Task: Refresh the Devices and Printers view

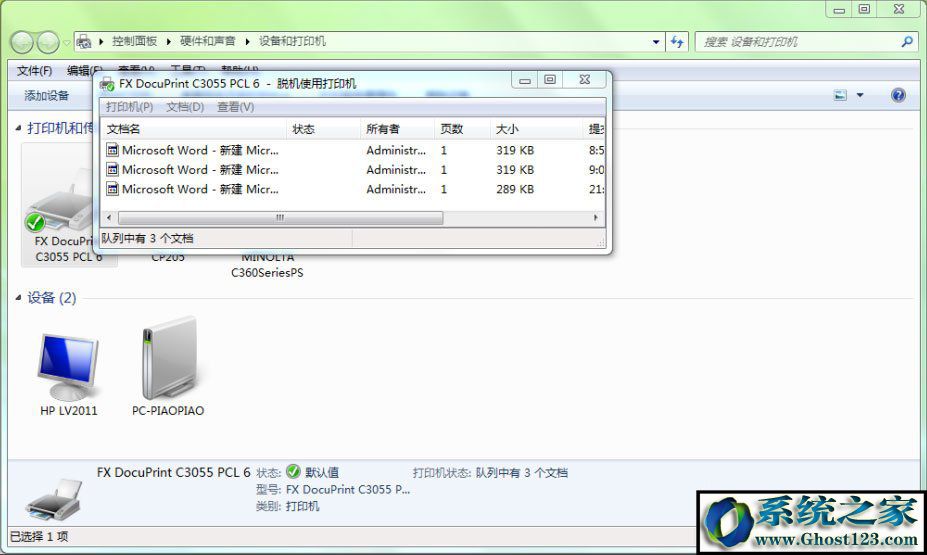Action: [677, 42]
